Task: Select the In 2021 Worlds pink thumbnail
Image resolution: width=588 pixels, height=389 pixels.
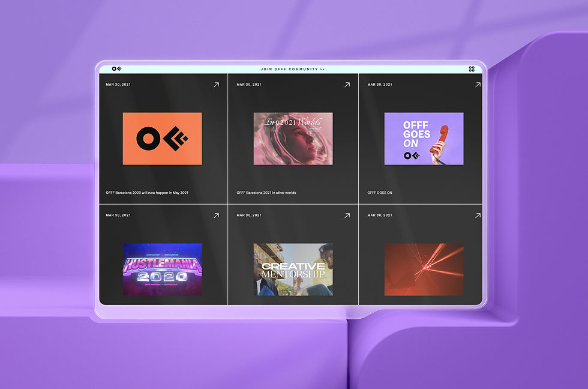Action: click(293, 139)
